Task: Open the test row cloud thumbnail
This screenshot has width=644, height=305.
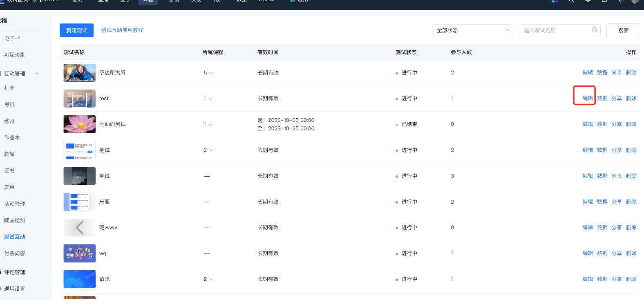Action: pyautogui.click(x=80, y=99)
